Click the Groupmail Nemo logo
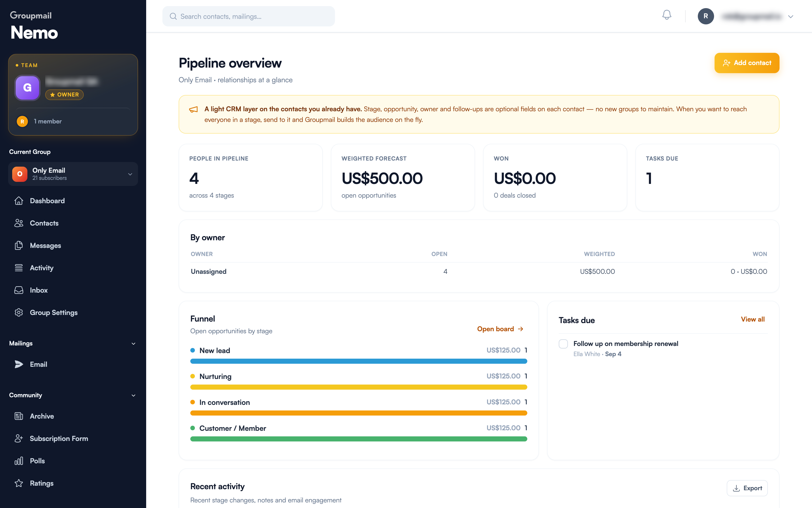 click(x=34, y=26)
